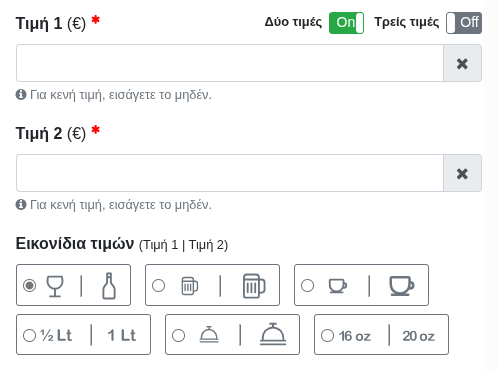This screenshot has height=370, width=498.
Task: Select the small and large cloche radio
Action: (x=178, y=335)
